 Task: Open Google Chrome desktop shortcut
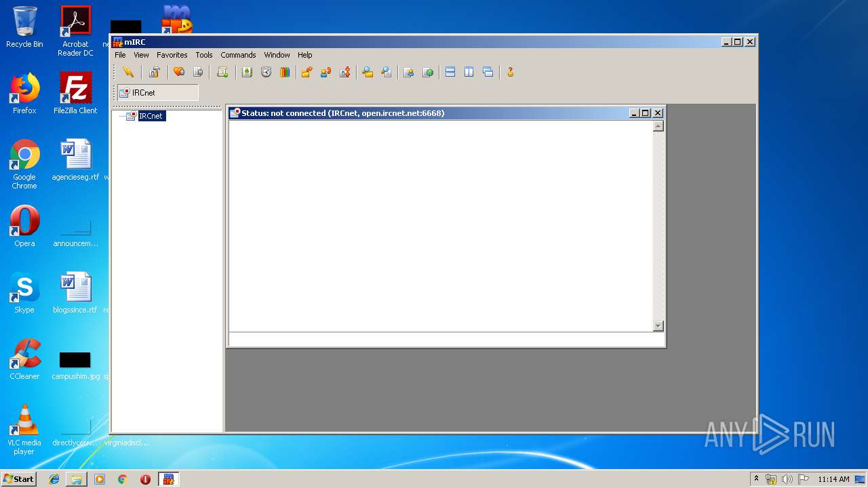tap(24, 165)
